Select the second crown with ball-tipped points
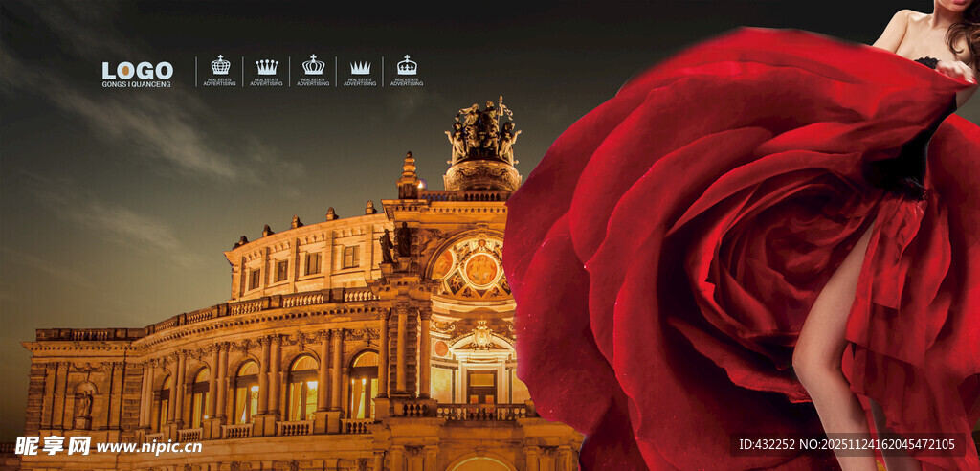Screen dimensions: 980x471 (x=267, y=66)
